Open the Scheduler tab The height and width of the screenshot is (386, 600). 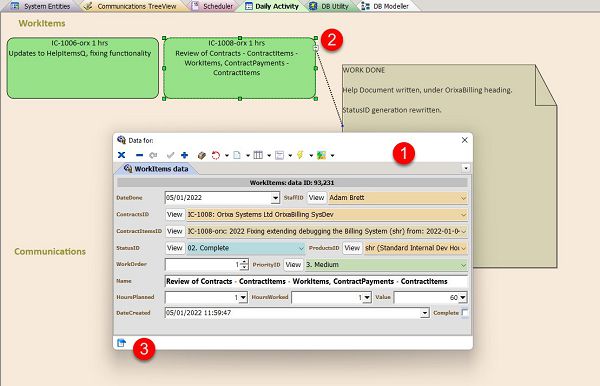[x=213, y=6]
